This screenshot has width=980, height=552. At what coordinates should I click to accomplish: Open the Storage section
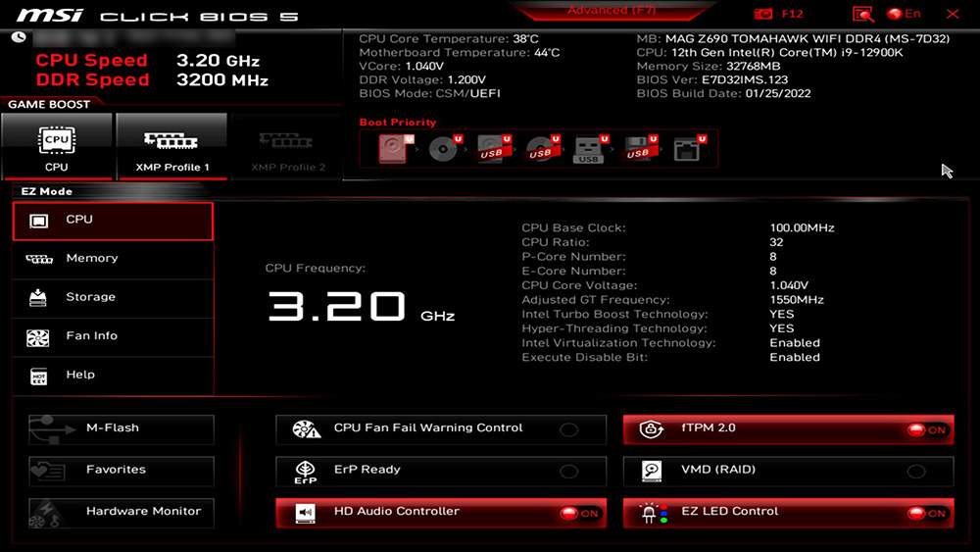click(113, 298)
